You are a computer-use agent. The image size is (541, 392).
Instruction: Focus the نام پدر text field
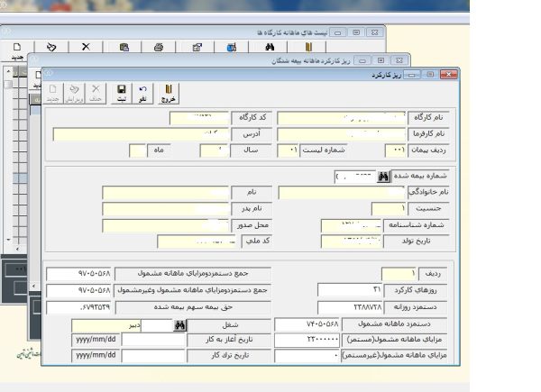click(165, 209)
